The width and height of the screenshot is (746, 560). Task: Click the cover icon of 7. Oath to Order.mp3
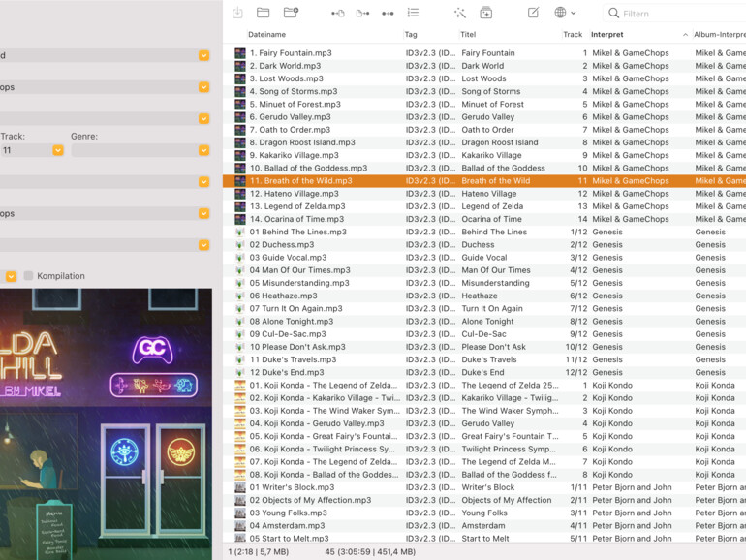pyautogui.click(x=240, y=130)
